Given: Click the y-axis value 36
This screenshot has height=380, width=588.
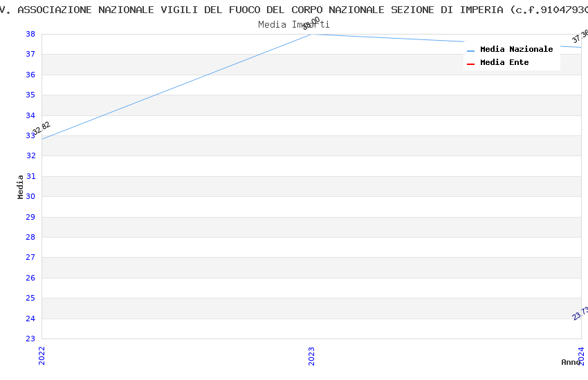Looking at the screenshot, I should 30,75.
